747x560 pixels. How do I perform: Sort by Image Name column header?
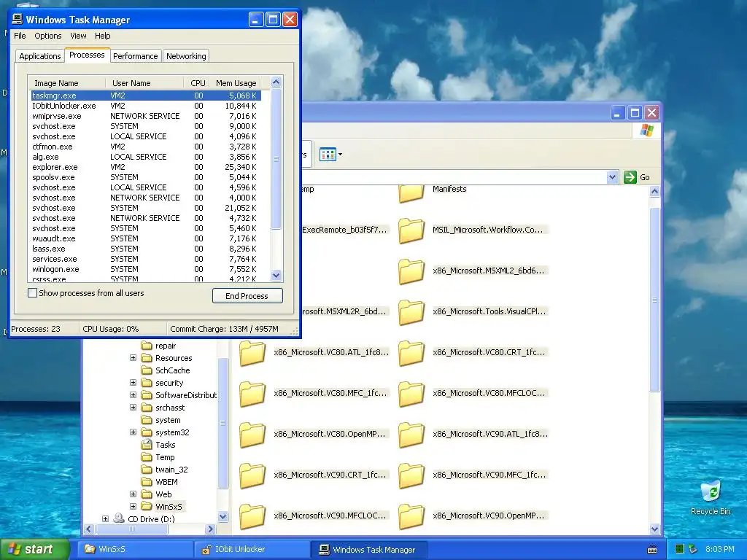(66, 83)
